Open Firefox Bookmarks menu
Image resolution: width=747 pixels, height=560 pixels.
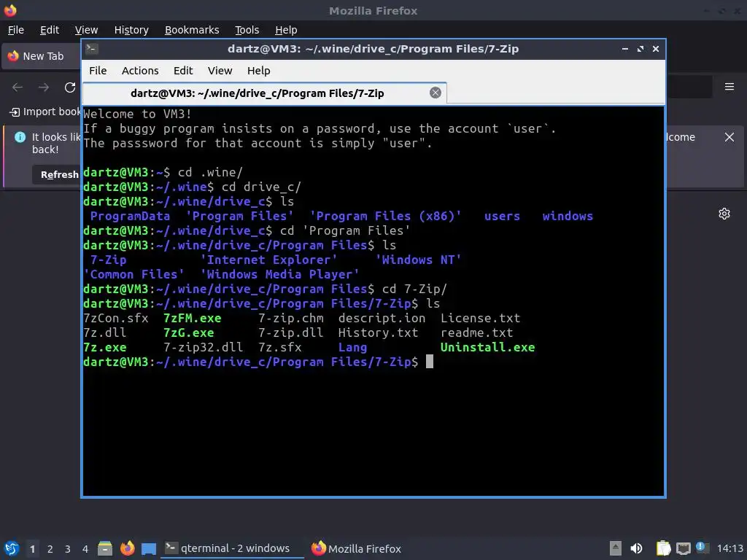coord(192,30)
